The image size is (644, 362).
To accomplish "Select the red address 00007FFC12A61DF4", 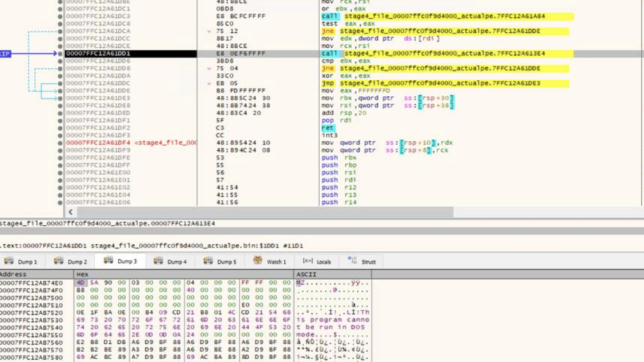I will (x=98, y=143).
